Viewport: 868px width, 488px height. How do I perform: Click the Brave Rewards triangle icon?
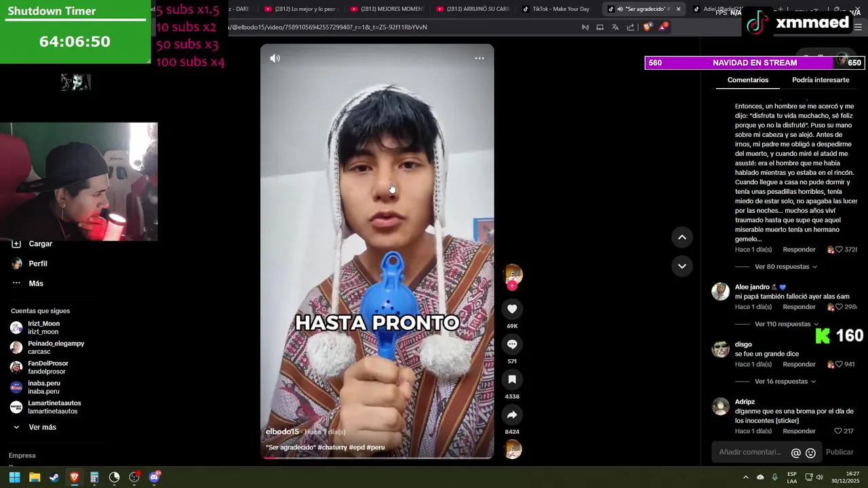(x=663, y=27)
